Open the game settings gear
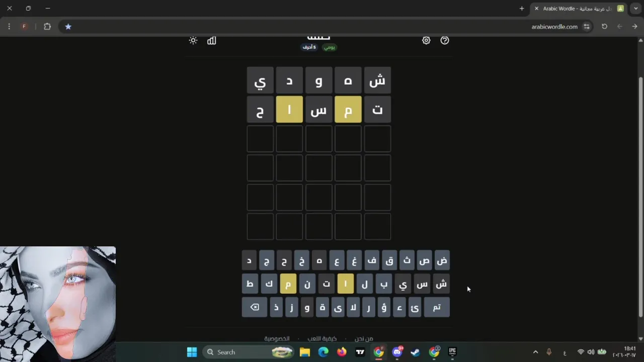The width and height of the screenshot is (644, 362). click(x=426, y=40)
